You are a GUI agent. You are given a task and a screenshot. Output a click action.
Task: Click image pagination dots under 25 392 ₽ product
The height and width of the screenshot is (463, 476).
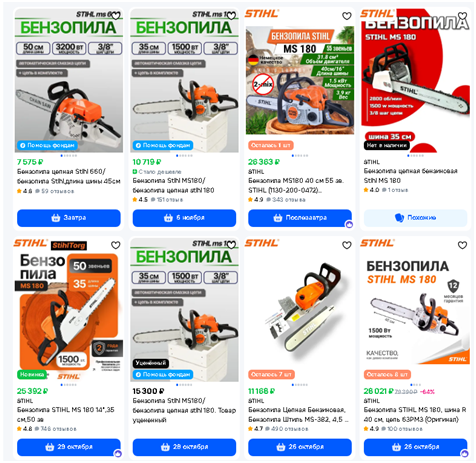69,385
